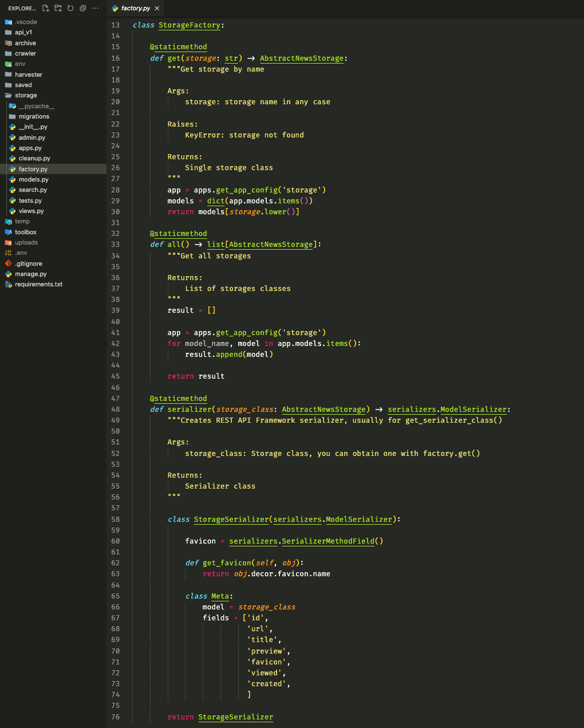The height and width of the screenshot is (728, 584).
Task: Click the Python icon beside __init__.py
Action: pos(12,127)
